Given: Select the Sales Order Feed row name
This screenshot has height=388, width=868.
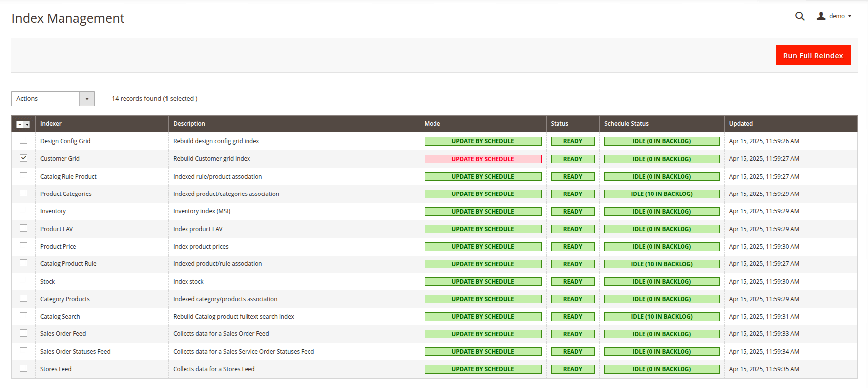Looking at the screenshot, I should (63, 334).
